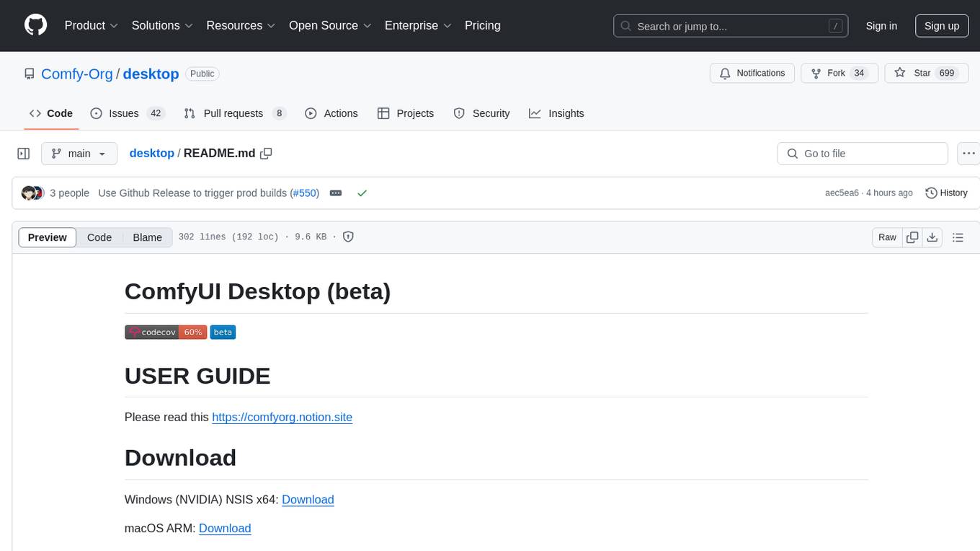Click the Public visibility label
The height and width of the screenshot is (551, 980).
point(202,74)
